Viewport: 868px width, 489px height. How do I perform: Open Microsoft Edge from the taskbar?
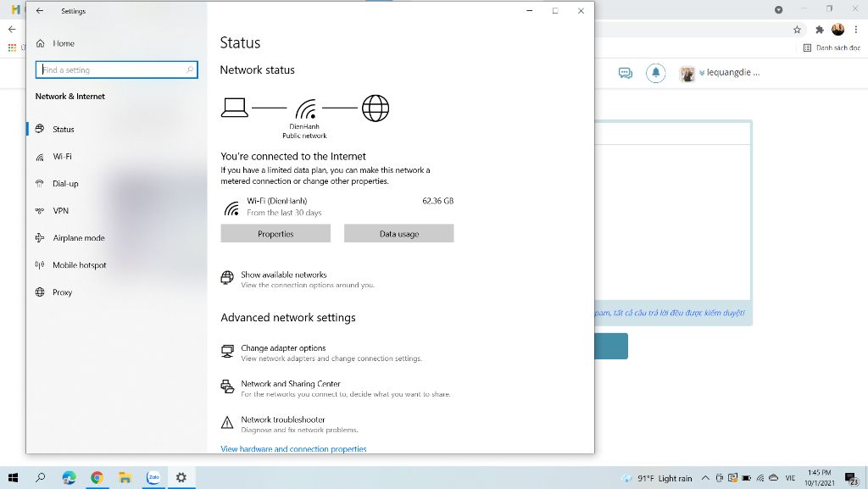click(70, 477)
